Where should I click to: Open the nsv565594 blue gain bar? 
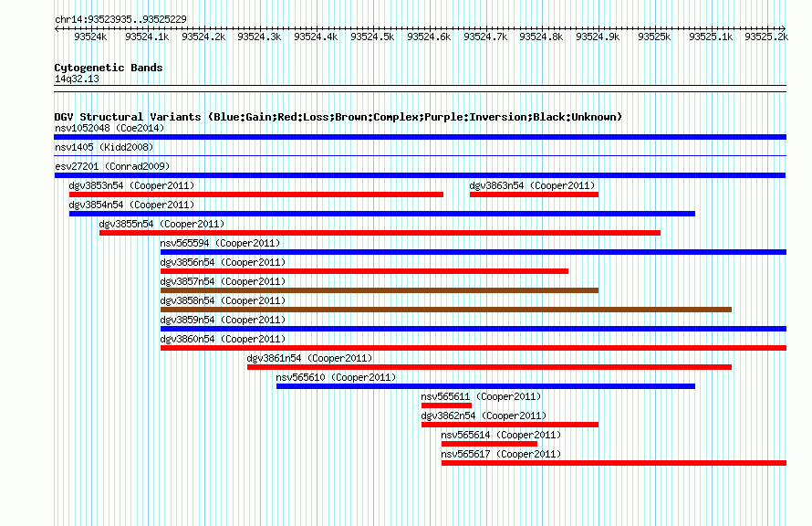click(474, 252)
